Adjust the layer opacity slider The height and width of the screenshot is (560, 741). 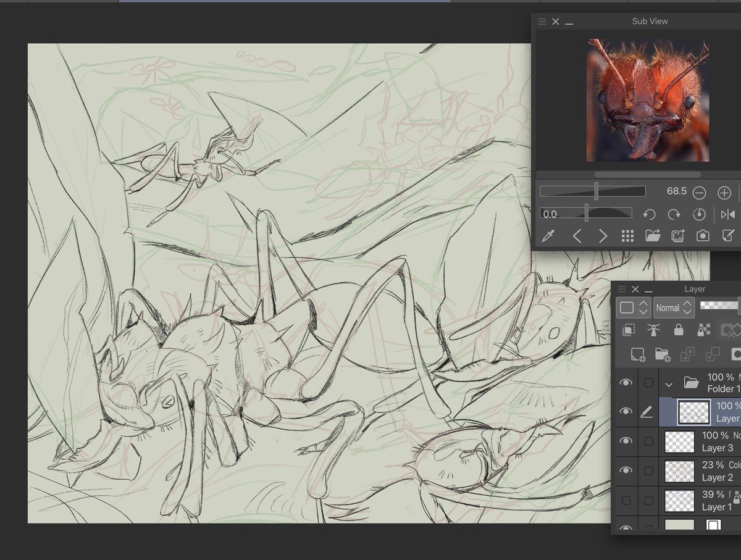coord(719,306)
